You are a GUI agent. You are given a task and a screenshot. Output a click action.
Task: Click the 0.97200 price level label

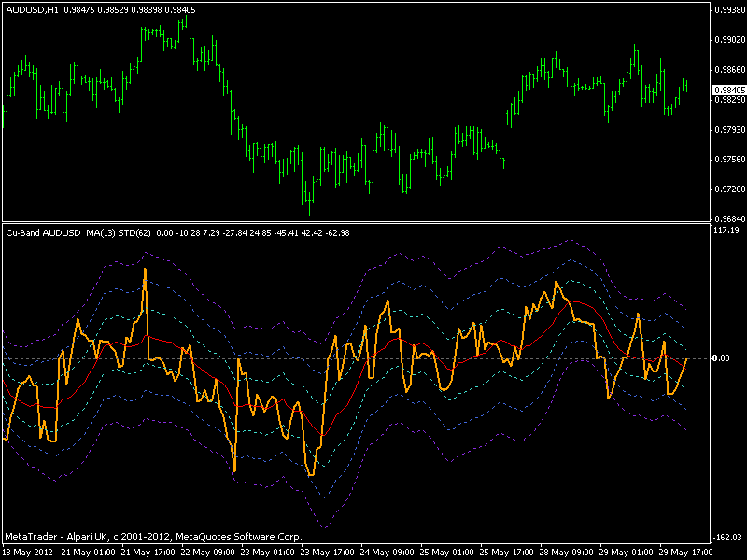click(728, 189)
